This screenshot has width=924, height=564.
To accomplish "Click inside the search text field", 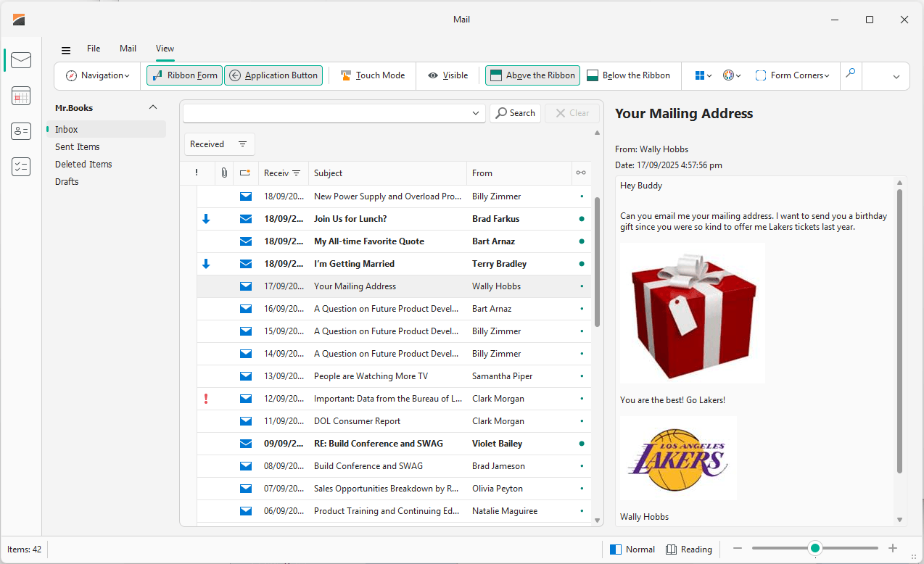I will click(x=327, y=113).
